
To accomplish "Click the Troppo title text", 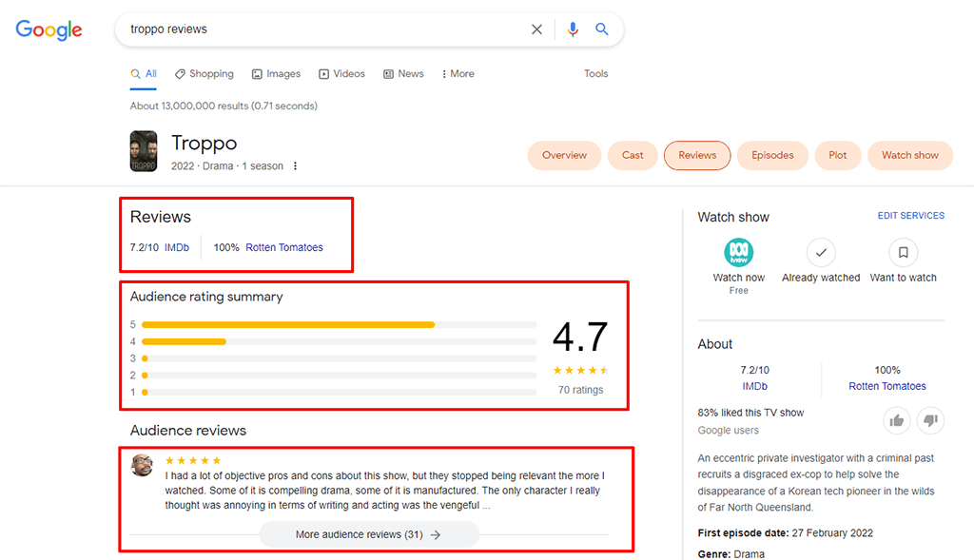I will coord(204,144).
